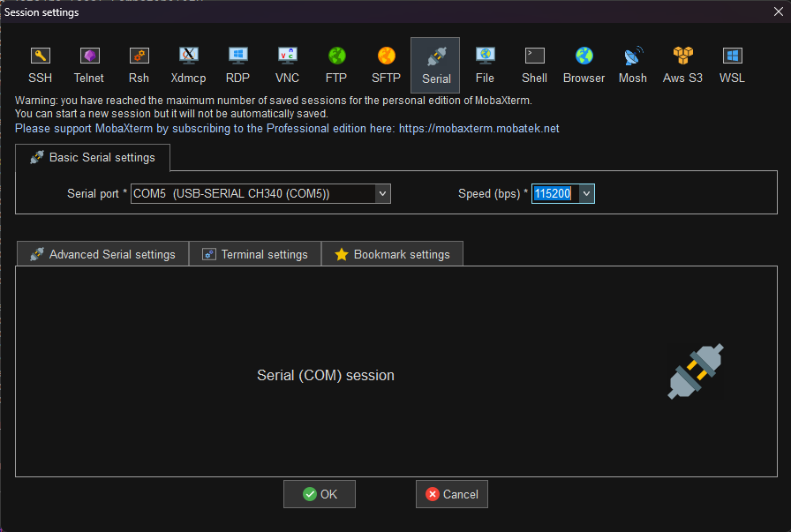Select the SFTP session icon
Viewport: 791px width, 532px height.
point(386,56)
